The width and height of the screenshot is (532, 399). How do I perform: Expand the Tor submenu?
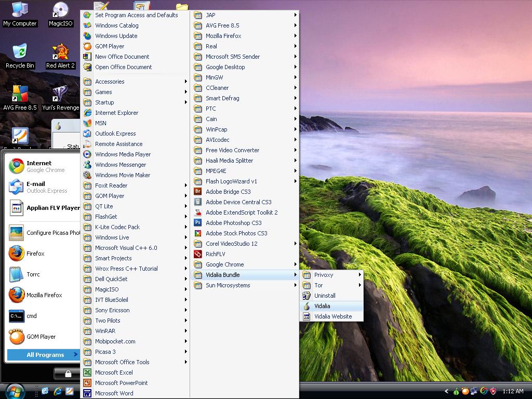click(x=331, y=285)
